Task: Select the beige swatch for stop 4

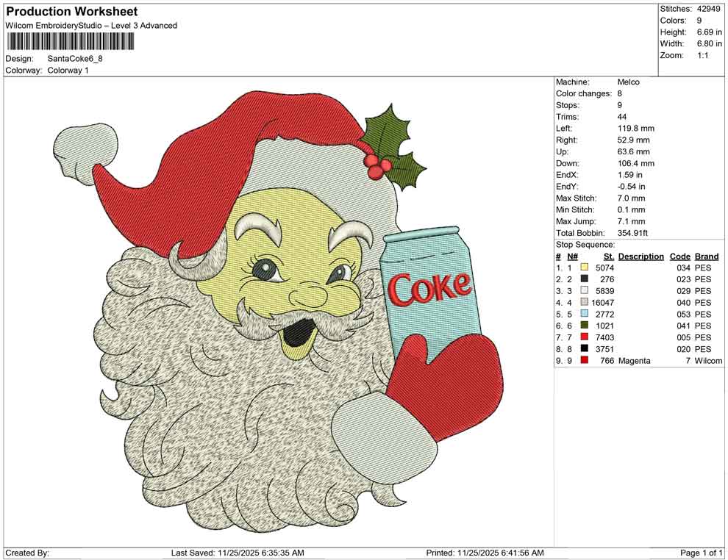Action: click(x=585, y=302)
